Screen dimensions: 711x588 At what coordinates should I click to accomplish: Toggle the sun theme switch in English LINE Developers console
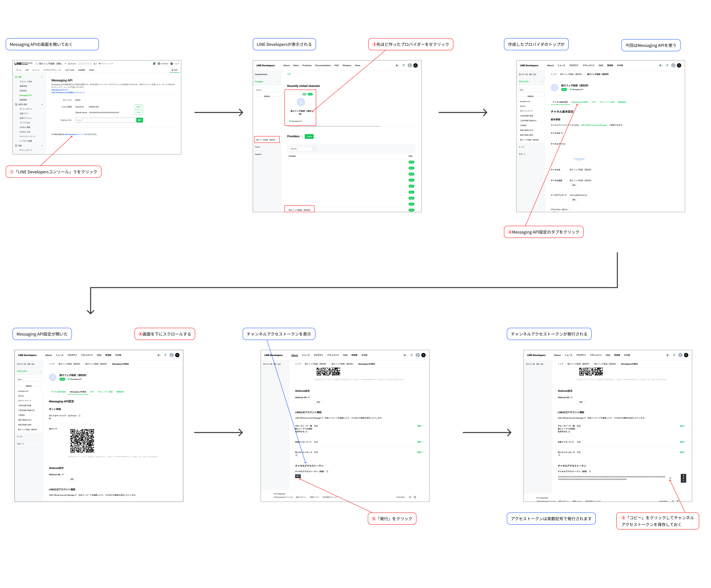coord(415,65)
